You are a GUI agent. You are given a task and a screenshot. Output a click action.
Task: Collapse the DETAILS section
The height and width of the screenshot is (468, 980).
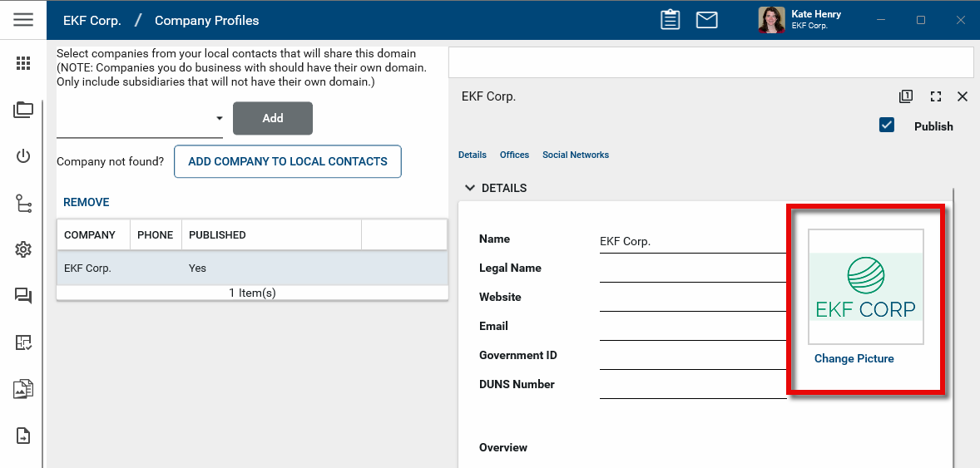(x=470, y=188)
